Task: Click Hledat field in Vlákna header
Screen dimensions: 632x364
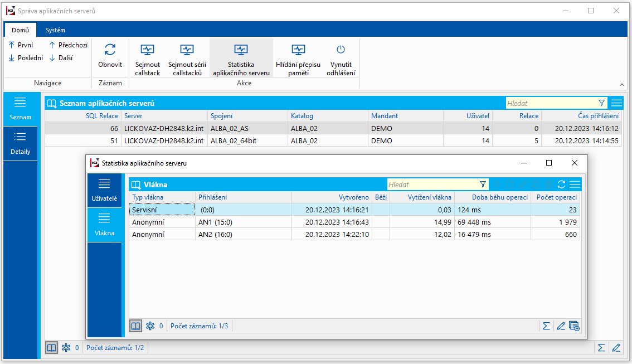Action: click(432, 185)
